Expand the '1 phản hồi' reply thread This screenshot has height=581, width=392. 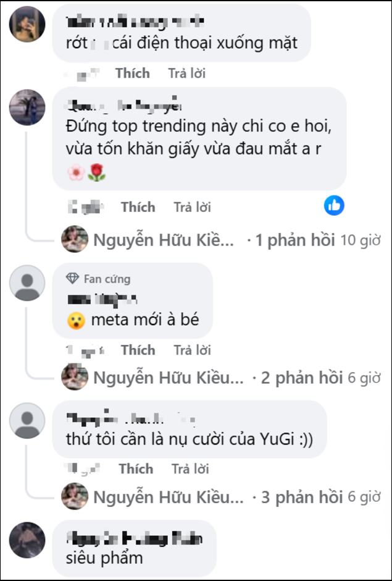pos(295,240)
